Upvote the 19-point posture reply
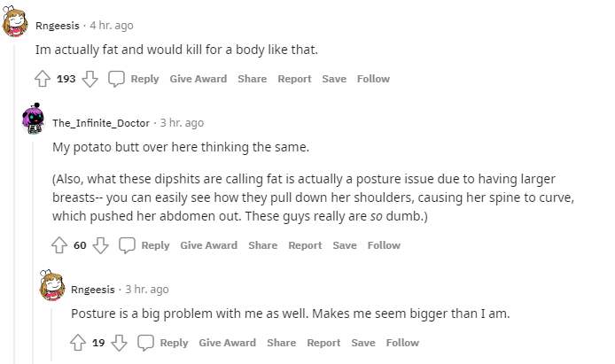Image resolution: width=615 pixels, height=364 pixels. [x=78, y=343]
